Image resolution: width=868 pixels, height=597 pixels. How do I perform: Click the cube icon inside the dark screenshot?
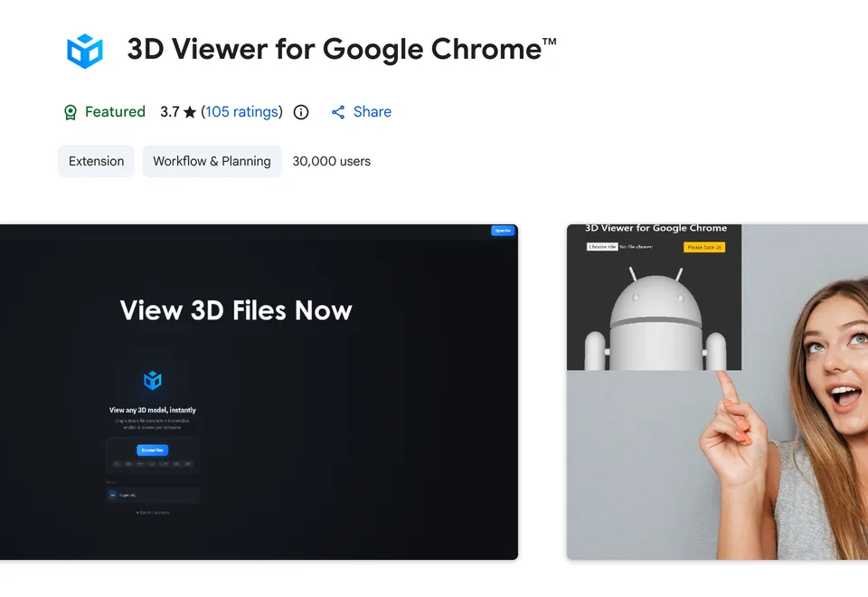tap(152, 381)
